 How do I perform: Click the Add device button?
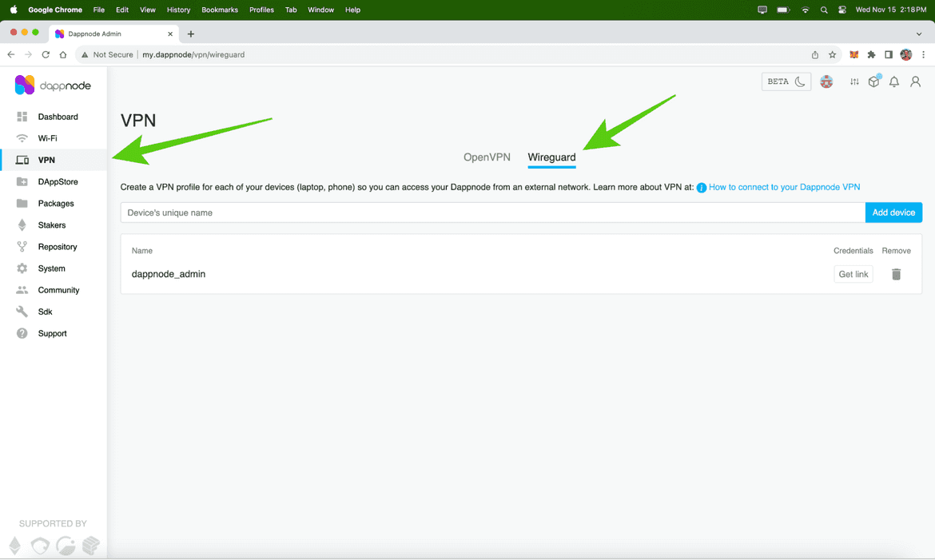click(x=893, y=212)
